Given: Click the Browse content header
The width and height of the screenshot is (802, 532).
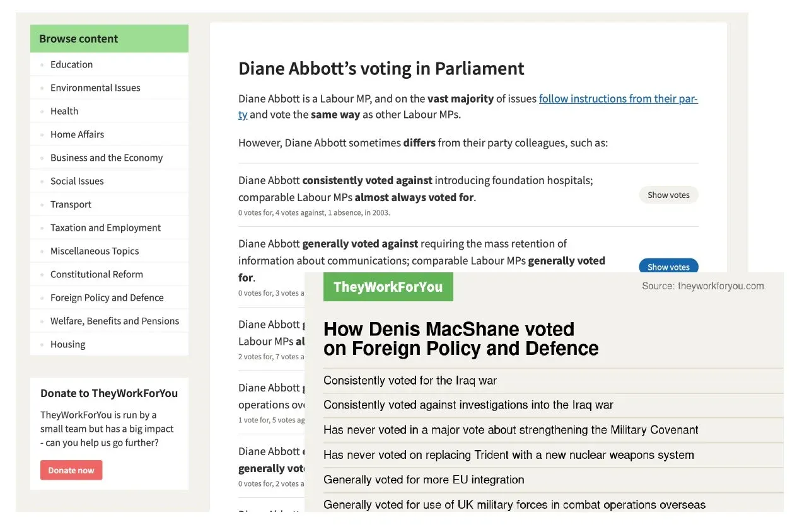Looking at the screenshot, I should [78, 38].
